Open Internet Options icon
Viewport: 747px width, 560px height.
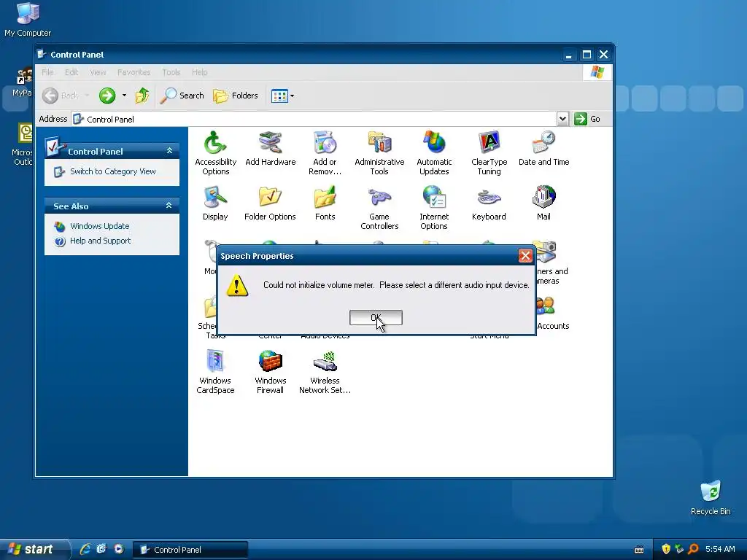point(434,208)
